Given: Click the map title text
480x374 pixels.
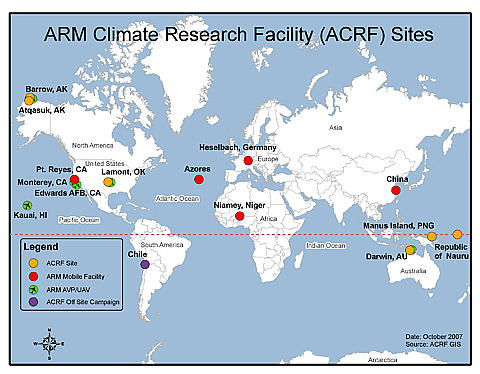Looking at the screenshot, I should (x=239, y=35).
